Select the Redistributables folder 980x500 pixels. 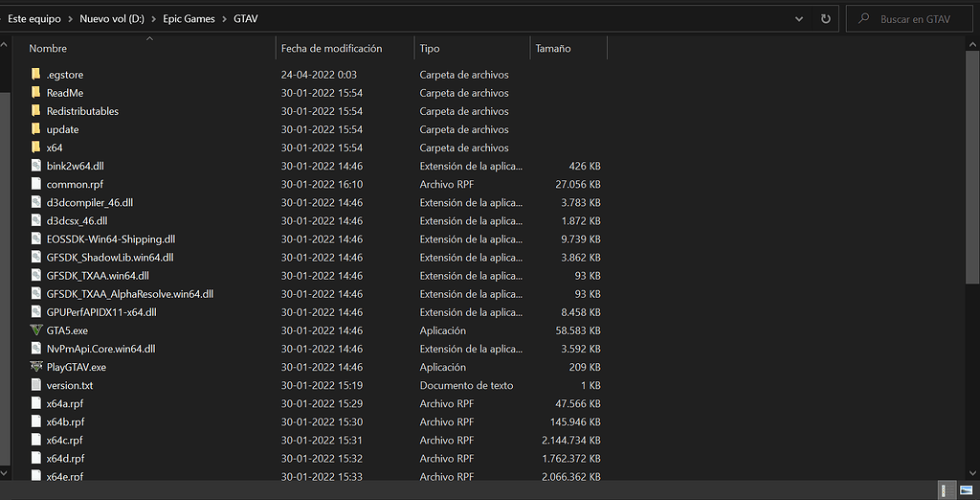tap(82, 111)
